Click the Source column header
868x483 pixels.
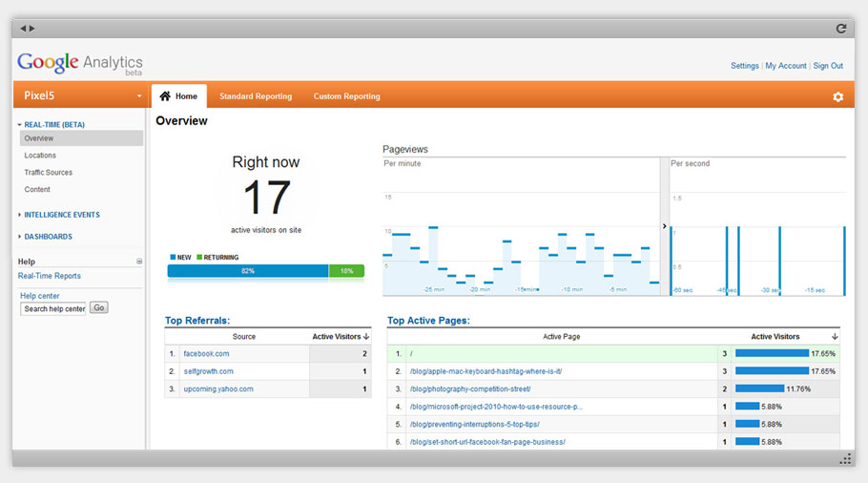click(x=244, y=336)
